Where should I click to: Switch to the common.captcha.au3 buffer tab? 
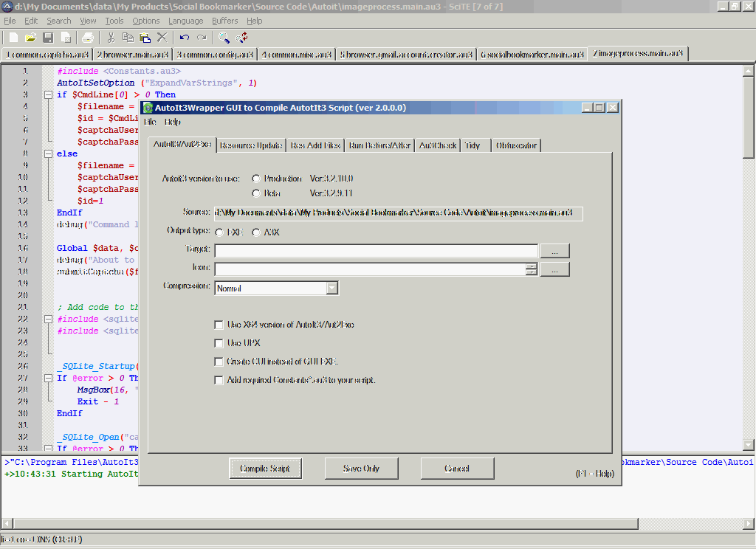point(47,55)
